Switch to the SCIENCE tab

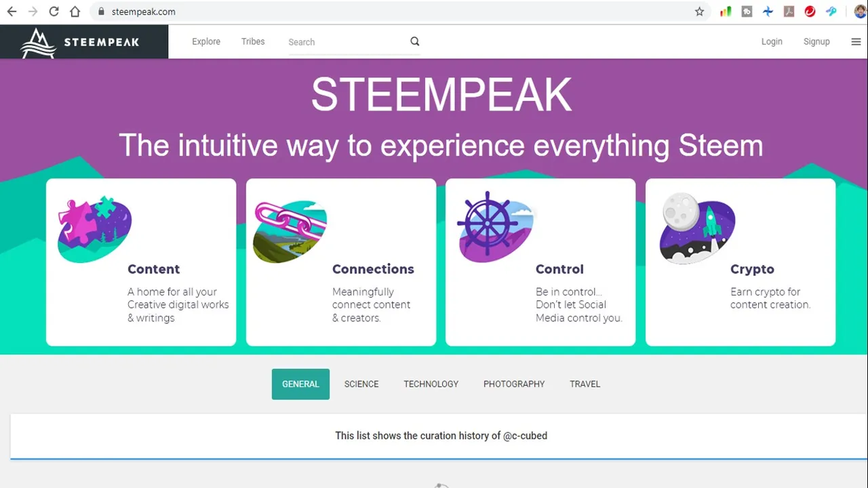tap(361, 384)
